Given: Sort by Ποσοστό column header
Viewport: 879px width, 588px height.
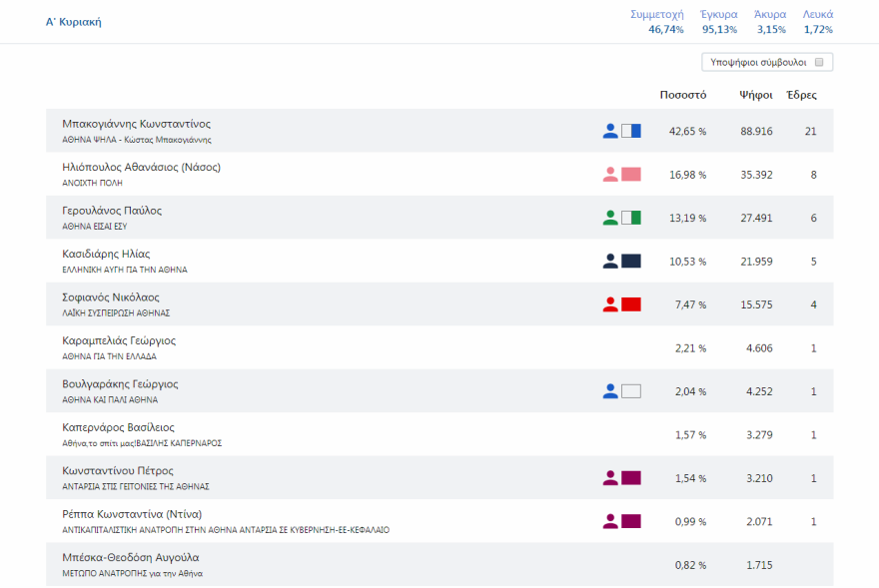Looking at the screenshot, I should coord(683,95).
